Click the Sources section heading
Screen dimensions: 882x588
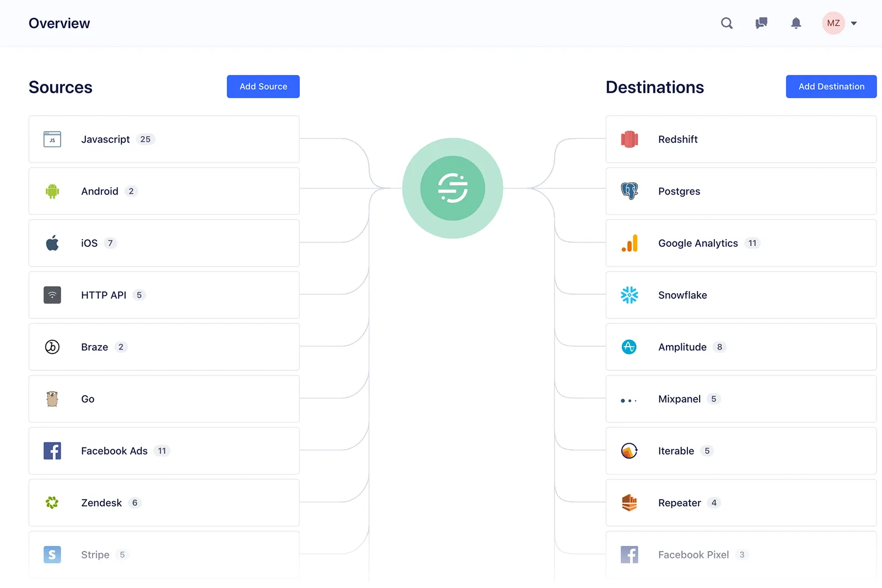click(x=61, y=87)
